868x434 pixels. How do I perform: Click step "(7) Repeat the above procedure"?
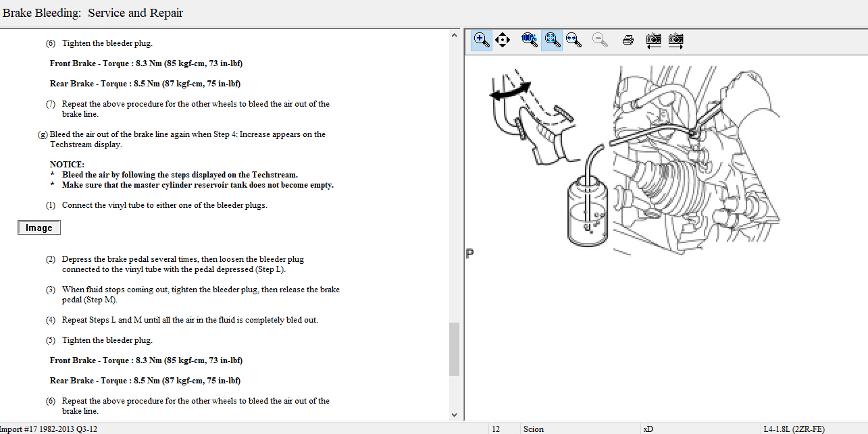188,109
